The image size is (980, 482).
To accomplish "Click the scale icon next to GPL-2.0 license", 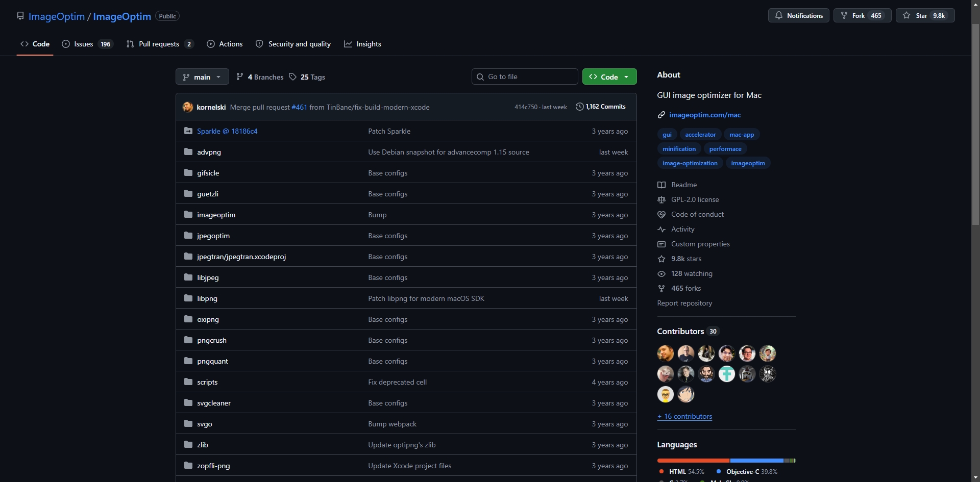I will [661, 199].
